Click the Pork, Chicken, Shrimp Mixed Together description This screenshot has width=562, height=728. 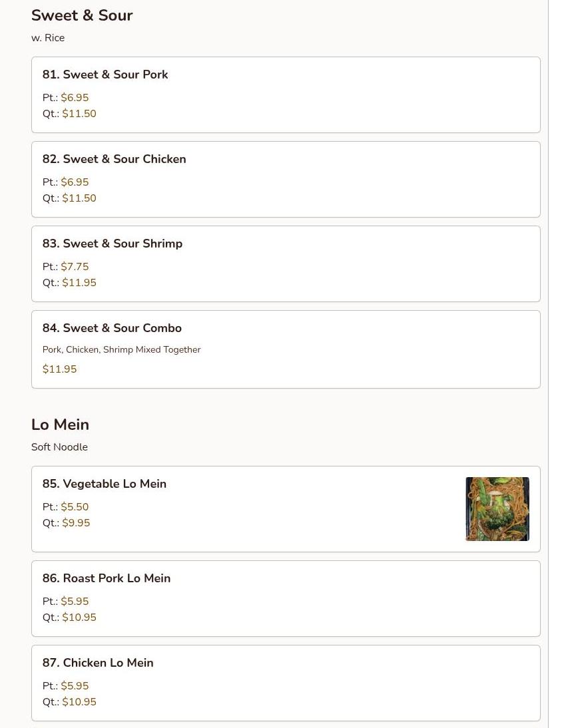coord(121,349)
